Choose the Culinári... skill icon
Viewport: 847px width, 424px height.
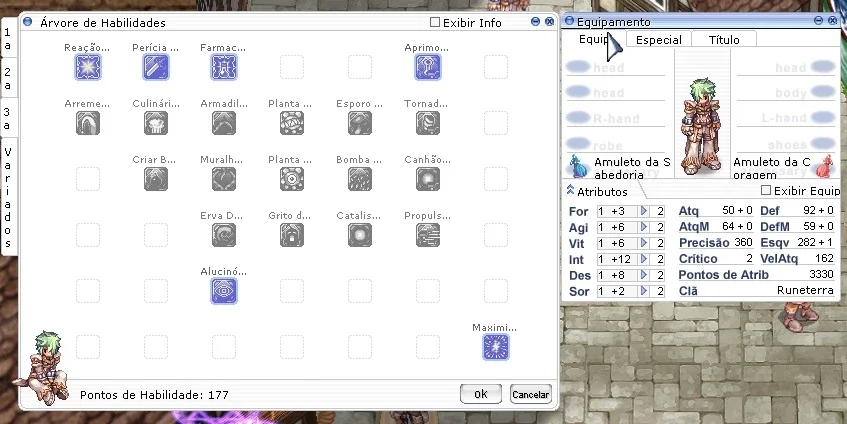156,123
